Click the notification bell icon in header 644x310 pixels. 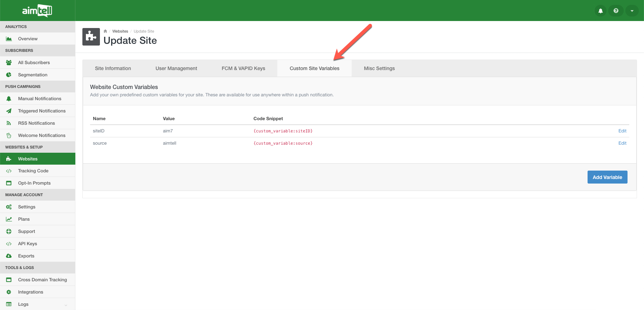tap(600, 11)
